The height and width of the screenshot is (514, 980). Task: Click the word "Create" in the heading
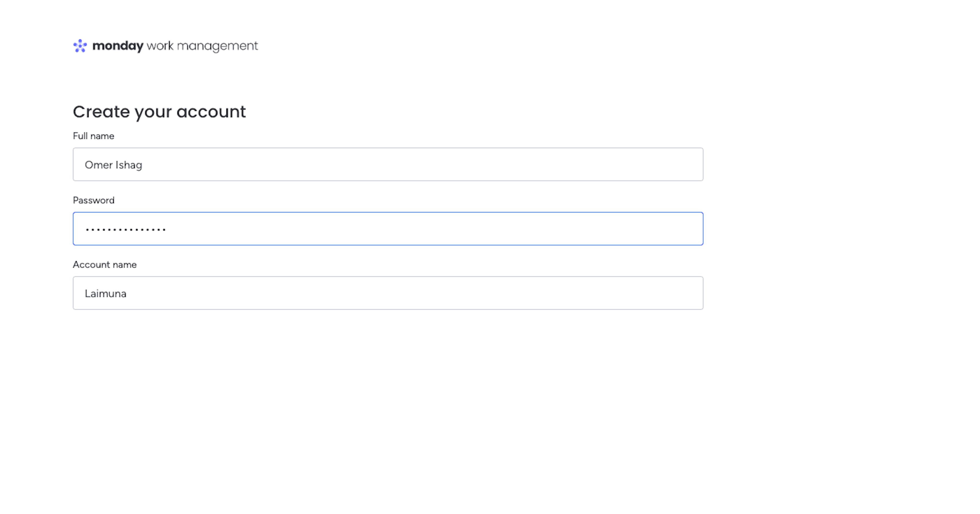[101, 112]
